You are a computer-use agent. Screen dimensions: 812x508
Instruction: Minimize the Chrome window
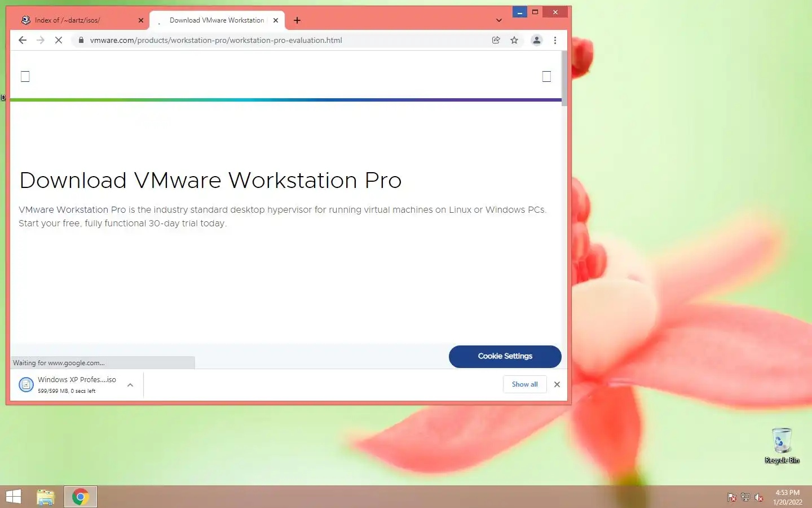(520, 12)
